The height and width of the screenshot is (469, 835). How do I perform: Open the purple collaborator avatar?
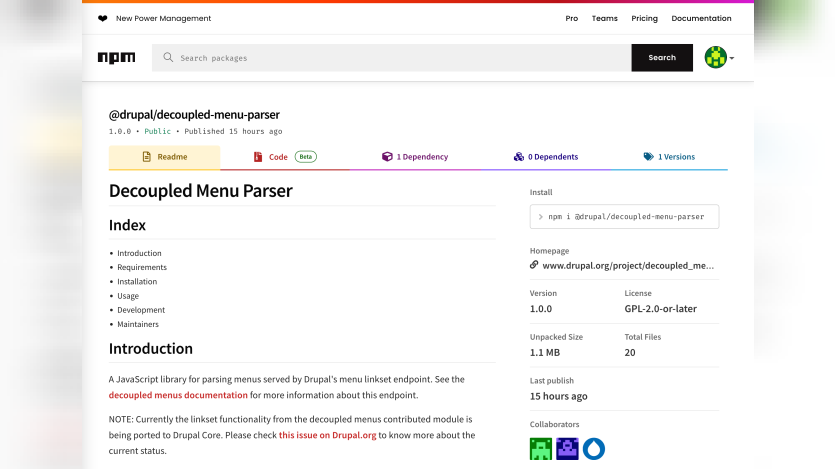(x=567, y=449)
